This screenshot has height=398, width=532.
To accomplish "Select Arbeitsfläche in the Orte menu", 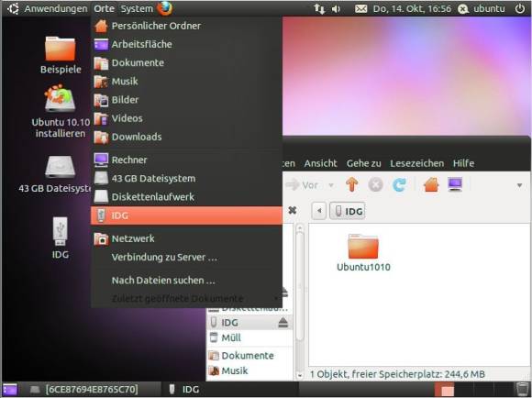I will tap(186, 44).
